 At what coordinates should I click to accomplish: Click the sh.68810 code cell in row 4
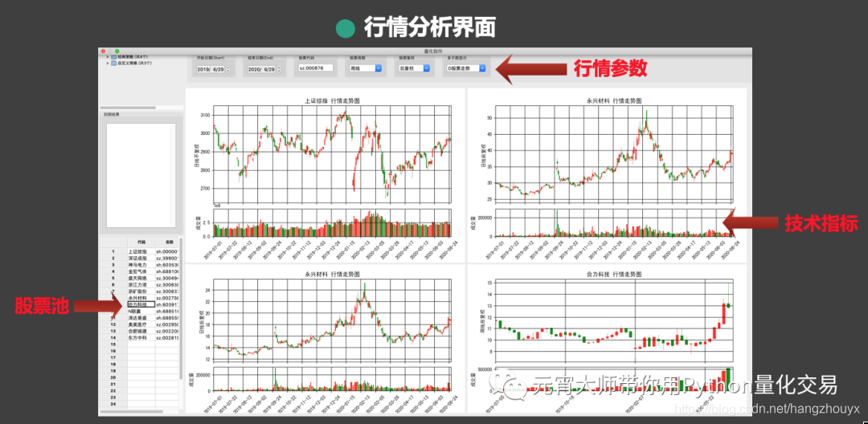tap(166, 271)
